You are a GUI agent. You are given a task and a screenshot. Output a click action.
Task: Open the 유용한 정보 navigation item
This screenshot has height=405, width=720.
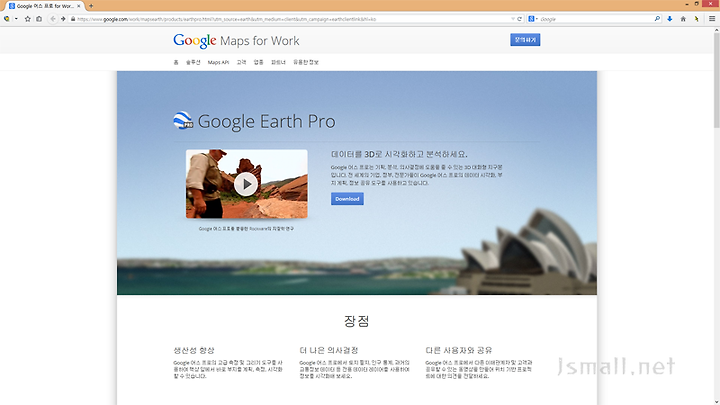click(306, 62)
